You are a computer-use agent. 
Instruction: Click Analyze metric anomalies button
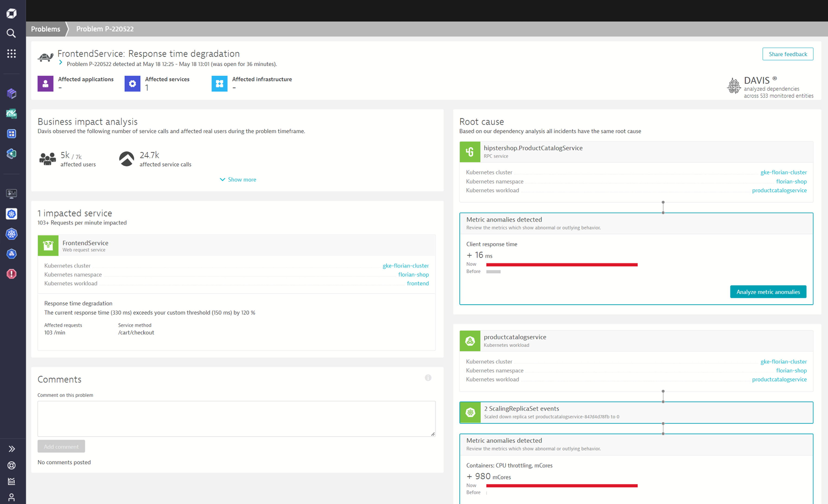768,292
